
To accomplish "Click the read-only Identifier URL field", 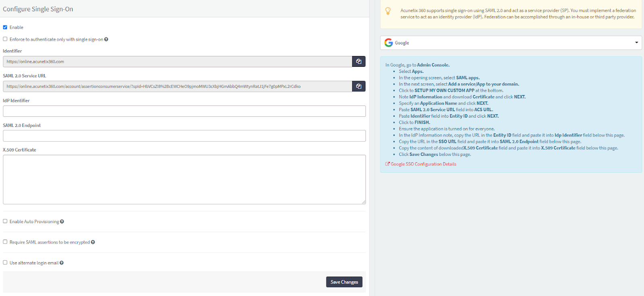I will (x=178, y=62).
